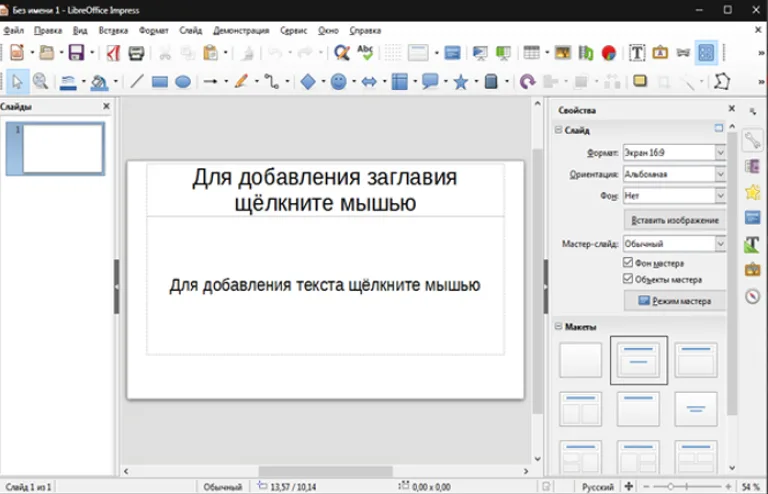Select slide 1 thumbnail in Слайды panel
The width and height of the screenshot is (768, 494).
[55, 148]
